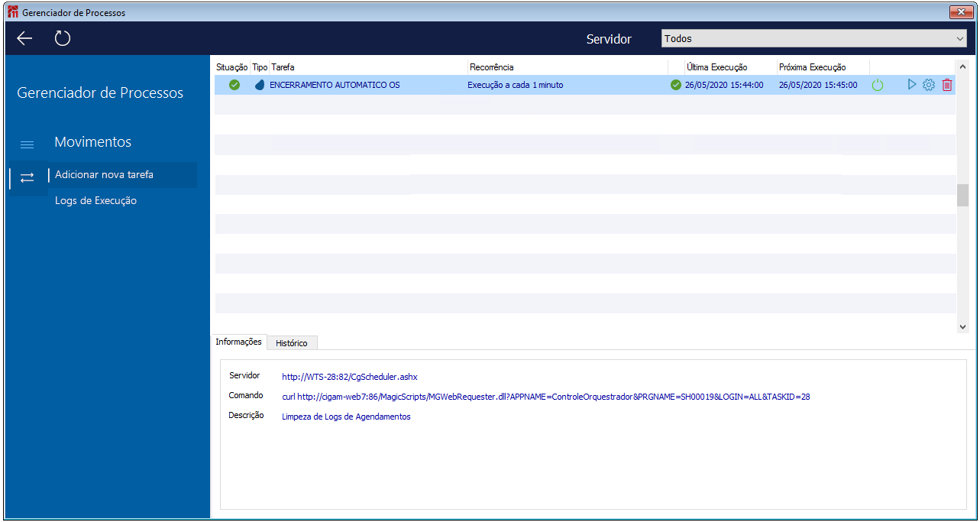Toggle the green power icon for the task
Viewport: 980px width, 522px height.
click(x=878, y=86)
